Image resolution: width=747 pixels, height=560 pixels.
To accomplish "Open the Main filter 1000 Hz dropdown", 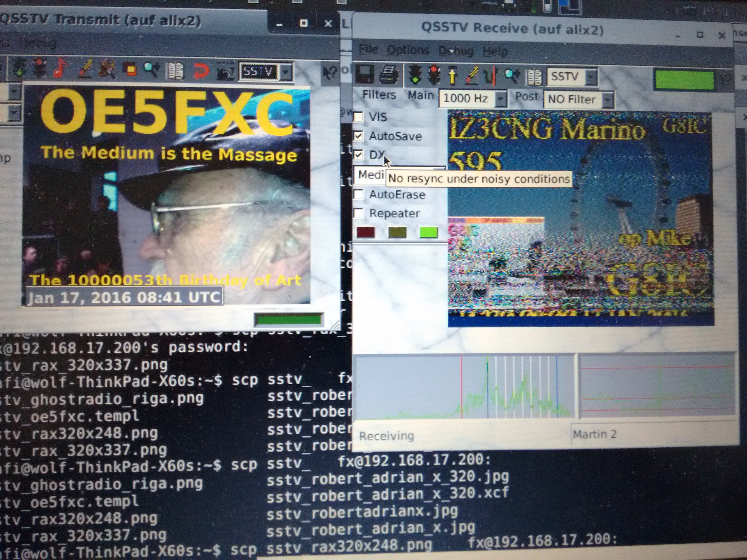I will [x=501, y=99].
